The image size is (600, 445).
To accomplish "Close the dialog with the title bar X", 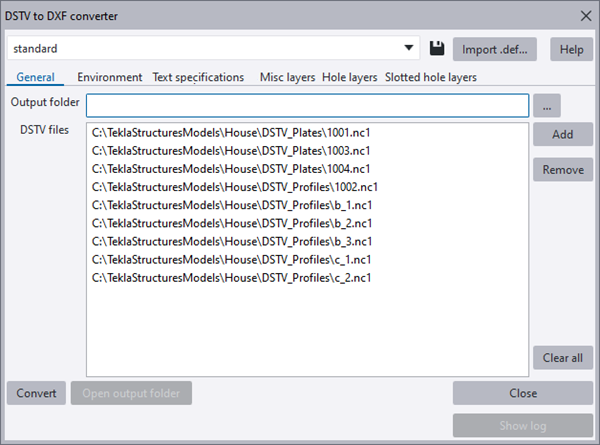I will pos(585,15).
